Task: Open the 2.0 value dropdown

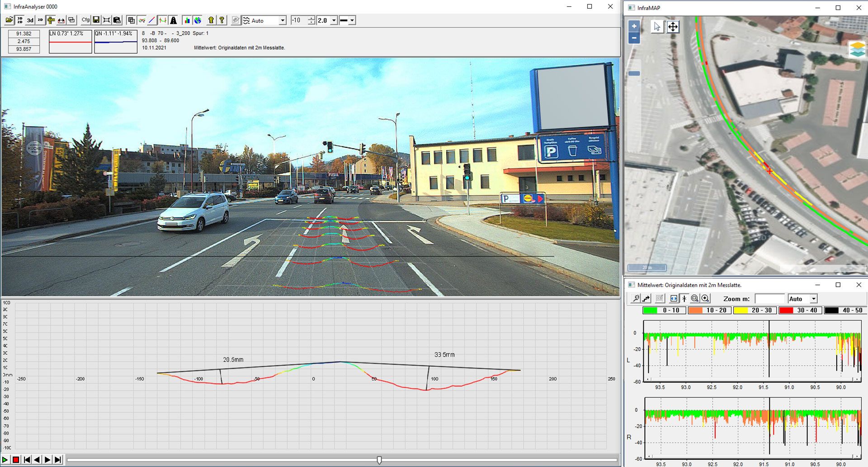Action: pos(334,20)
